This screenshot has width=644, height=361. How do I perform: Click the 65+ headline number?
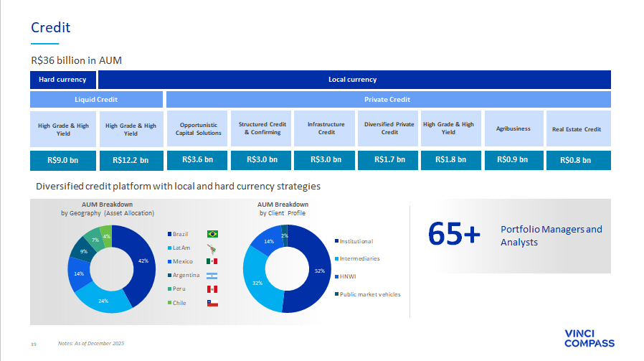[454, 233]
